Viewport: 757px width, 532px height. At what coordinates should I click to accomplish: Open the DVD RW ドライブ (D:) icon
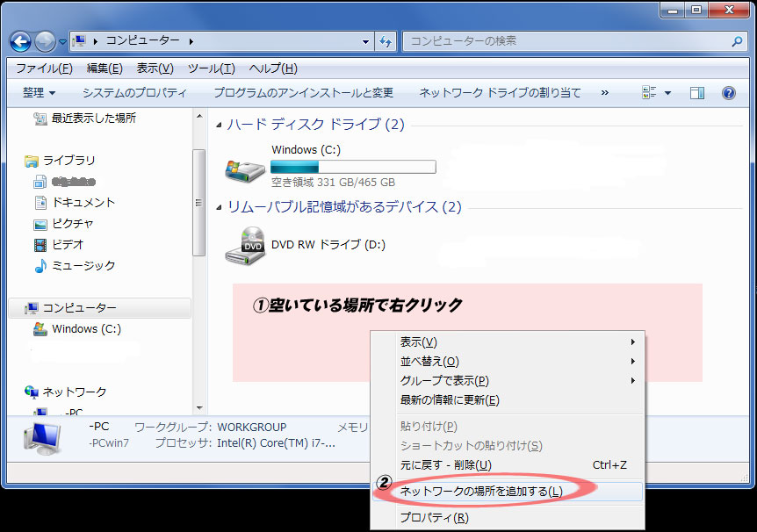point(247,247)
